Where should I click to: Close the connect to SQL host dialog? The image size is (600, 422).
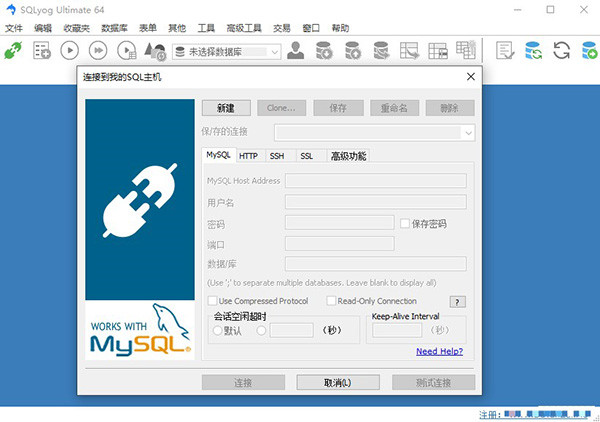pos(471,77)
